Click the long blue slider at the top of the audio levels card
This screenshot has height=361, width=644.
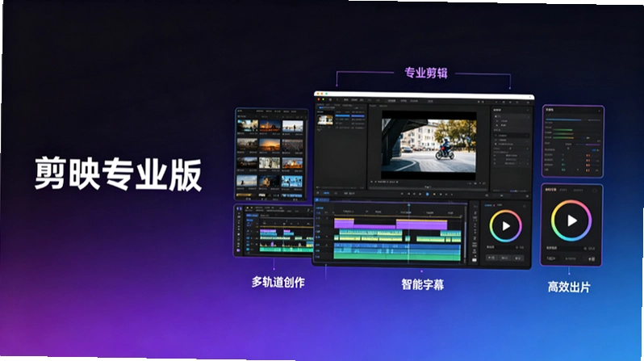click(x=563, y=120)
